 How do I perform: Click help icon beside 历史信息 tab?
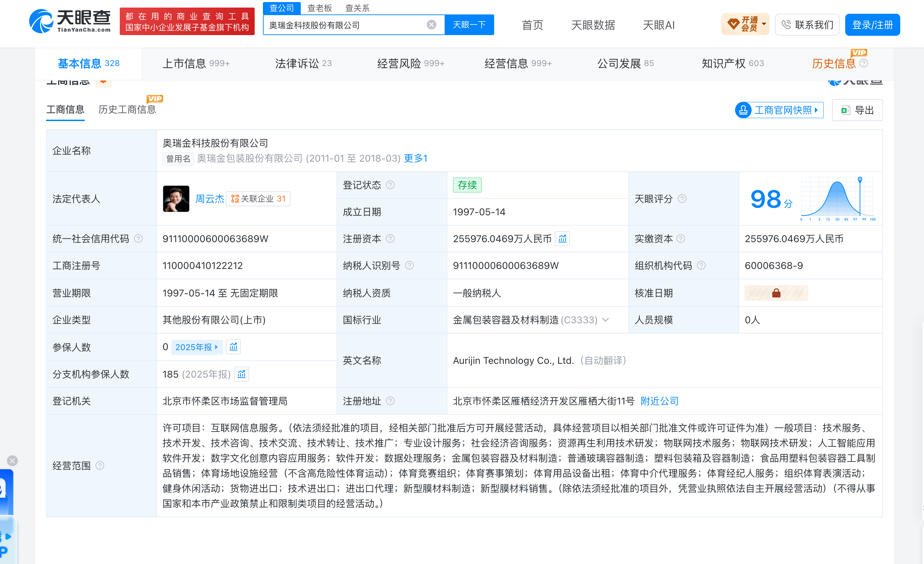(x=864, y=63)
